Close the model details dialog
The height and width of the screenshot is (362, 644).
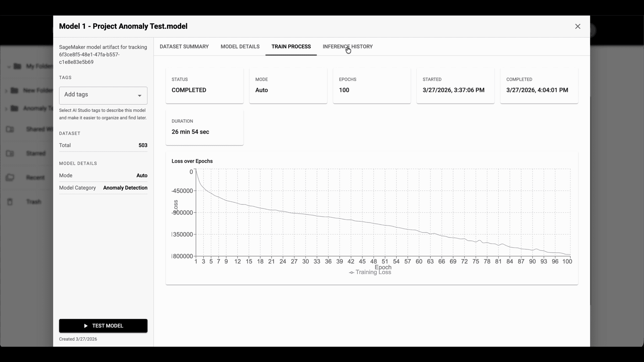pyautogui.click(x=578, y=26)
